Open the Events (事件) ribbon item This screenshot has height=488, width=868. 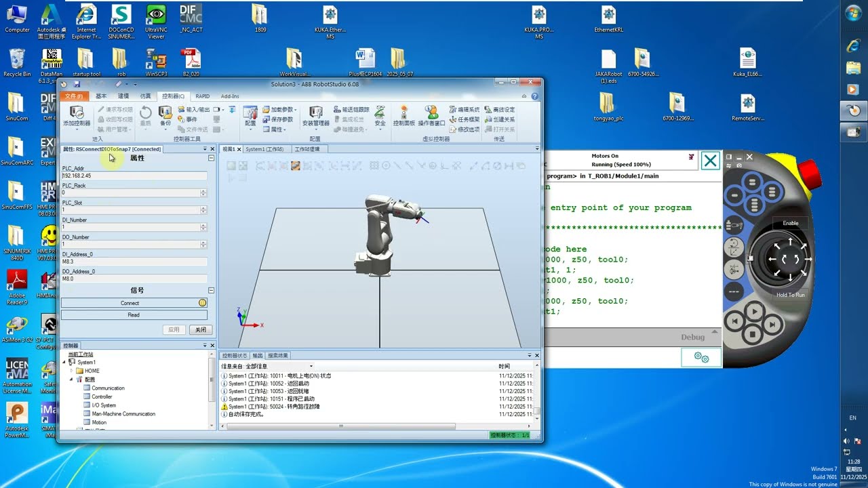coord(188,119)
